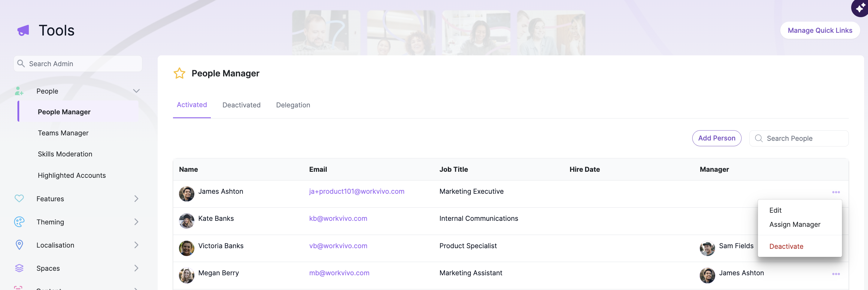Click the name Megan Berry

tap(218, 273)
